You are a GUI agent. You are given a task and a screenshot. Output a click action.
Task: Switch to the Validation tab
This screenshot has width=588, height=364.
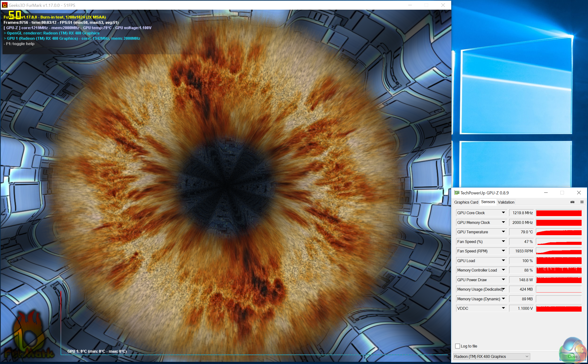[x=506, y=202]
